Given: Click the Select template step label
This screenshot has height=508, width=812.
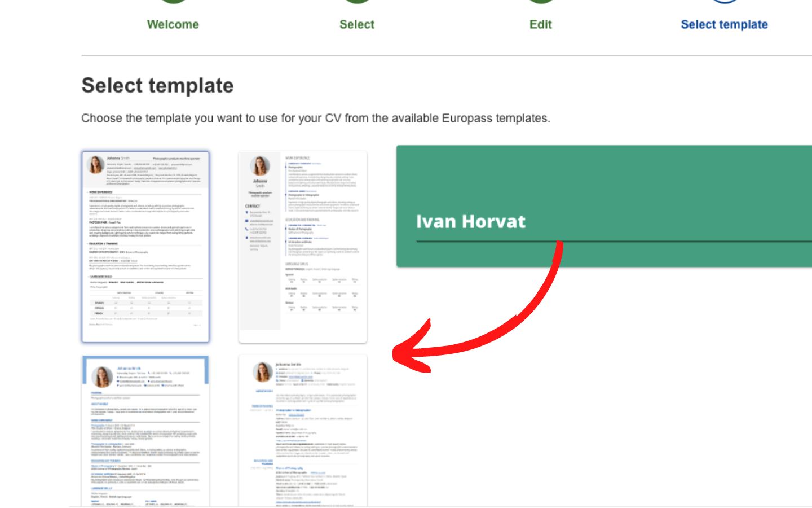Looking at the screenshot, I should point(724,24).
